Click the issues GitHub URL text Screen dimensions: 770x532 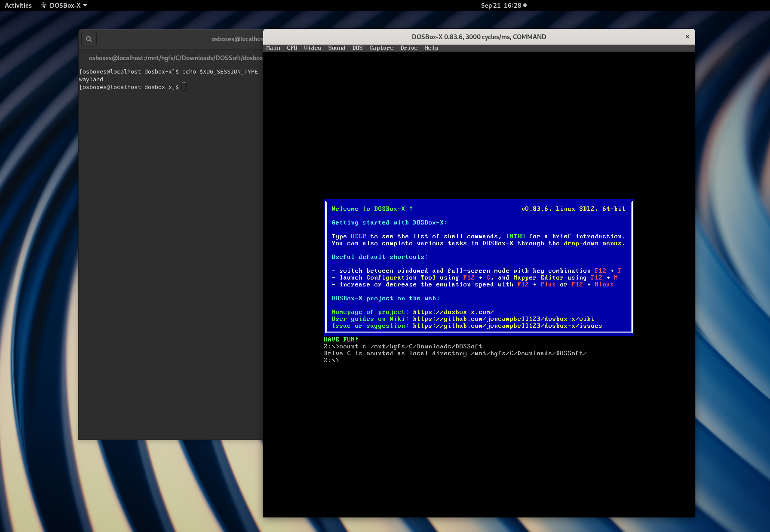tap(507, 326)
